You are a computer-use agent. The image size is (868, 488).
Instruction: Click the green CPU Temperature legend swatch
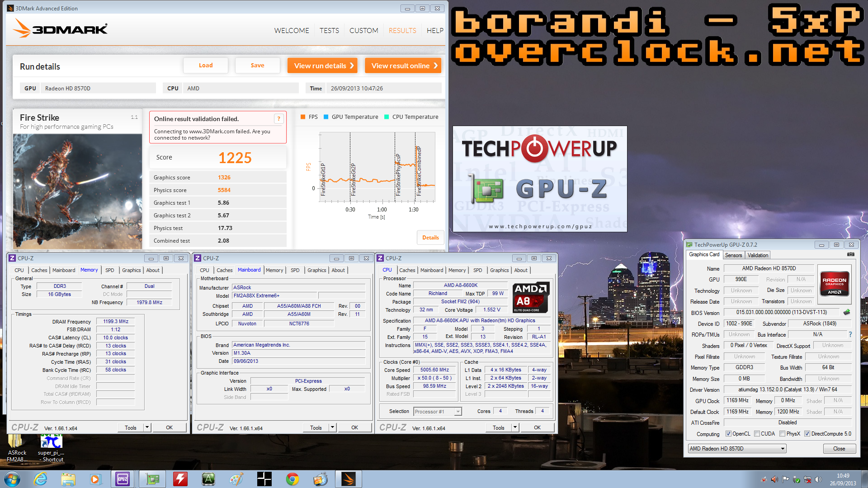[387, 117]
